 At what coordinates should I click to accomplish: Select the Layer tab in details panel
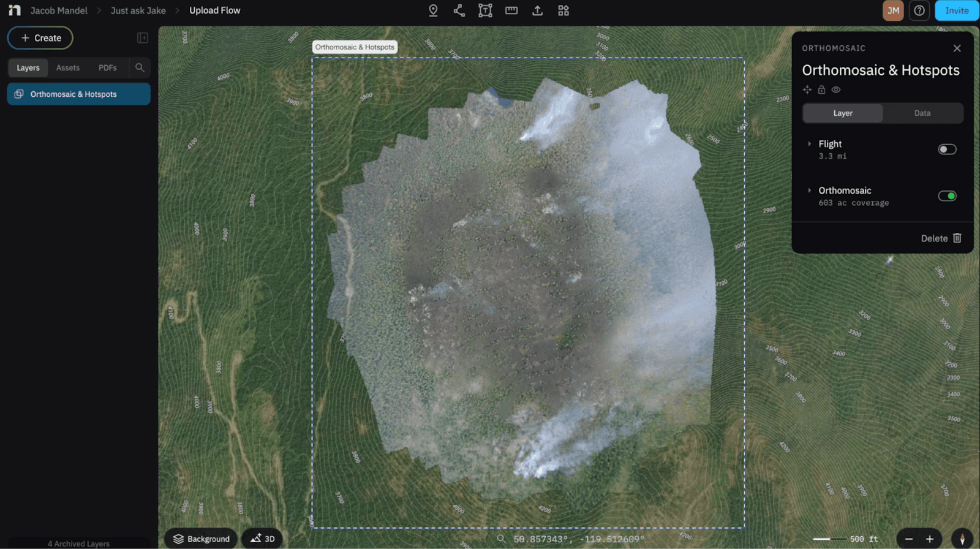pyautogui.click(x=843, y=113)
